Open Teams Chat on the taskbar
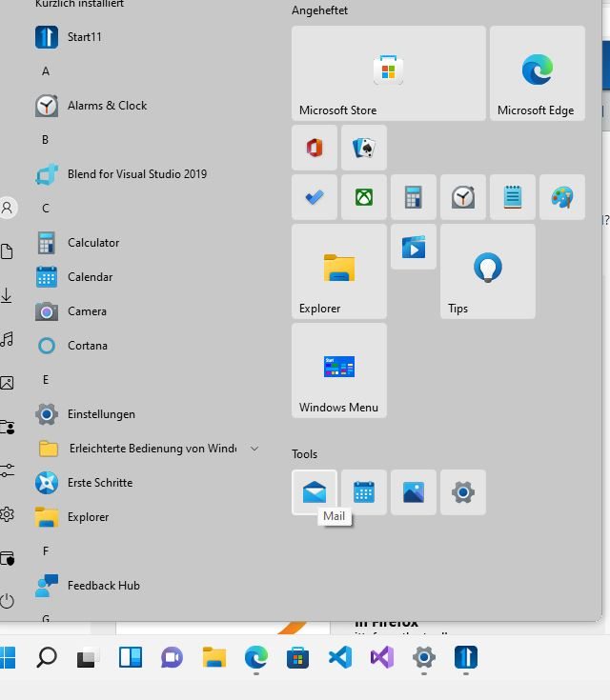Screen dimensions: 610x700 [x=173, y=657]
